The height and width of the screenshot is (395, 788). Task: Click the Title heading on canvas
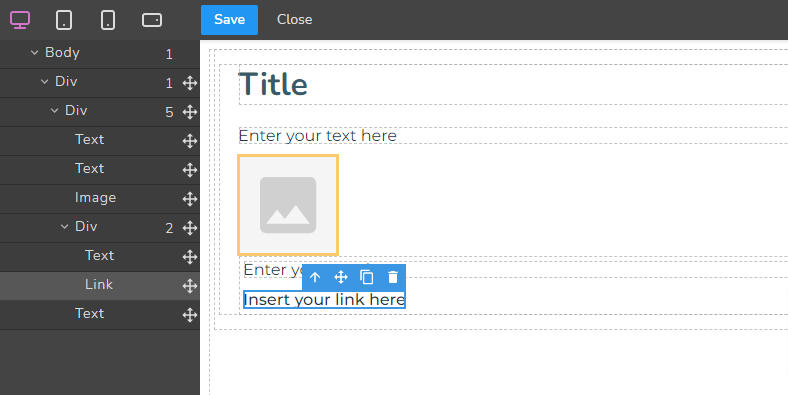[x=272, y=84]
